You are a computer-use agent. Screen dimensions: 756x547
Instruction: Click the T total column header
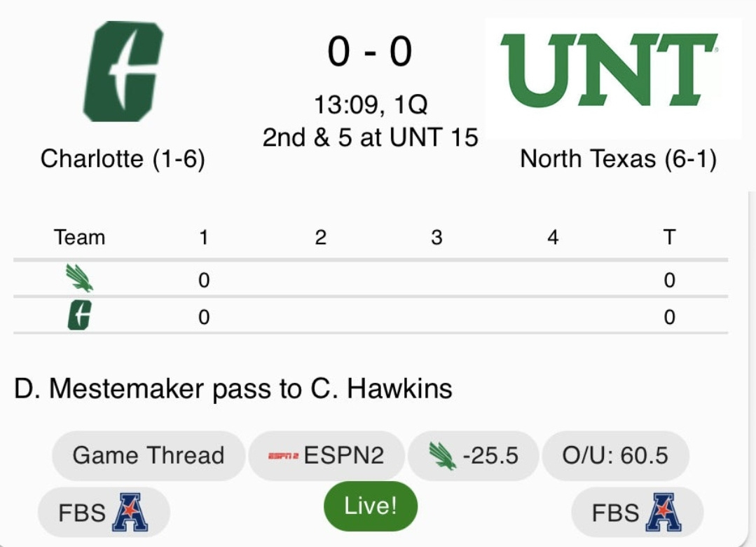669,238
